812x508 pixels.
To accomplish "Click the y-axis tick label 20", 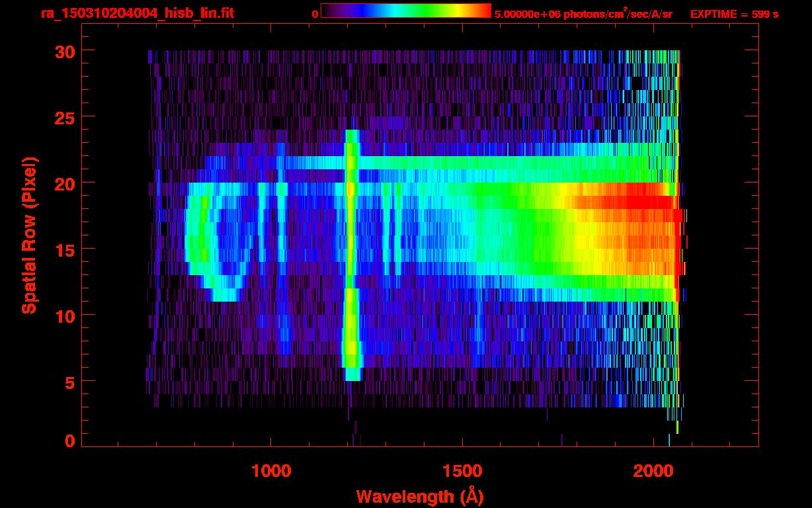I will [64, 183].
